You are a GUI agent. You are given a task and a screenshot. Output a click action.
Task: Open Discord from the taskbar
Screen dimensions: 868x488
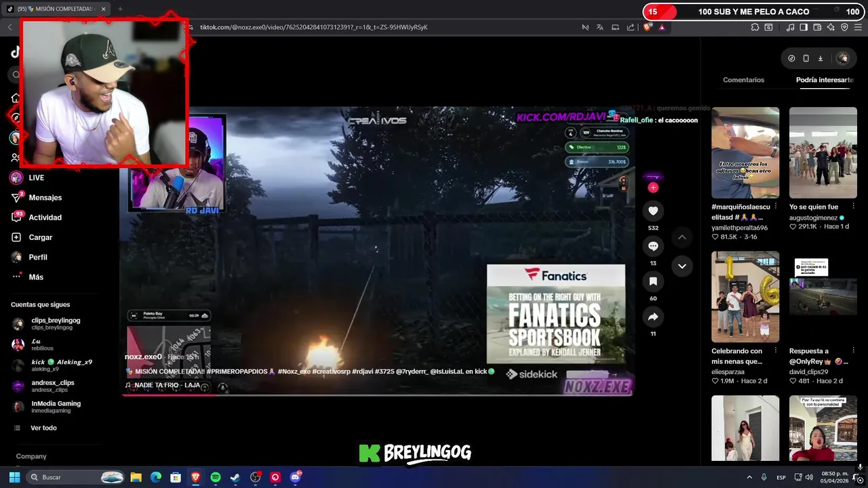(x=295, y=477)
